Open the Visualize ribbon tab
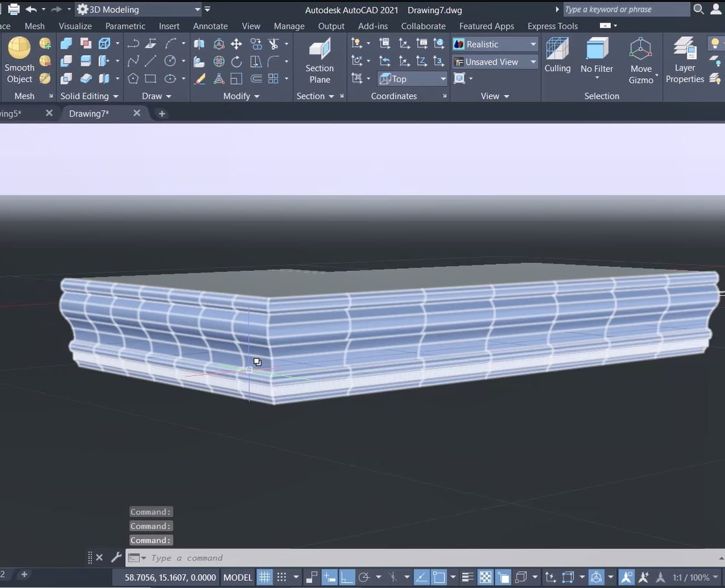 75,26
